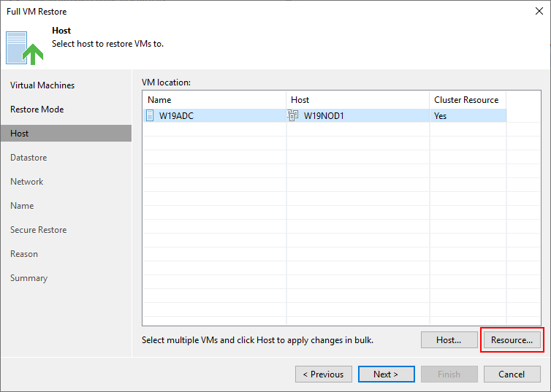This screenshot has height=392, width=551.
Task: Open the Network step
Action: (27, 182)
